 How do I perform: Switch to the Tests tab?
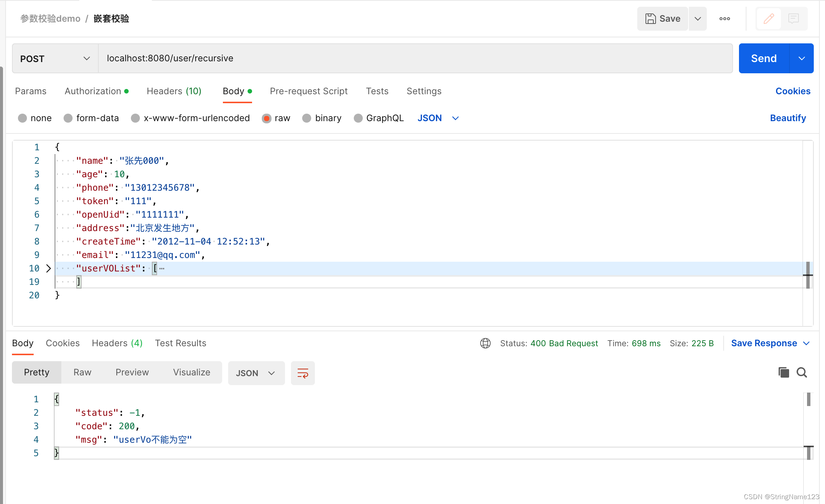pos(377,91)
